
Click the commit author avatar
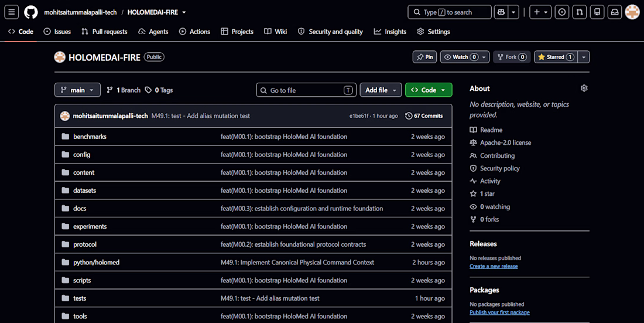65,116
